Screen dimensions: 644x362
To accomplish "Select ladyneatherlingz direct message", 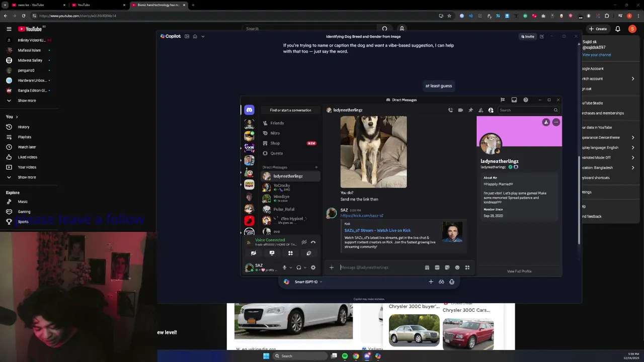I will click(x=290, y=176).
